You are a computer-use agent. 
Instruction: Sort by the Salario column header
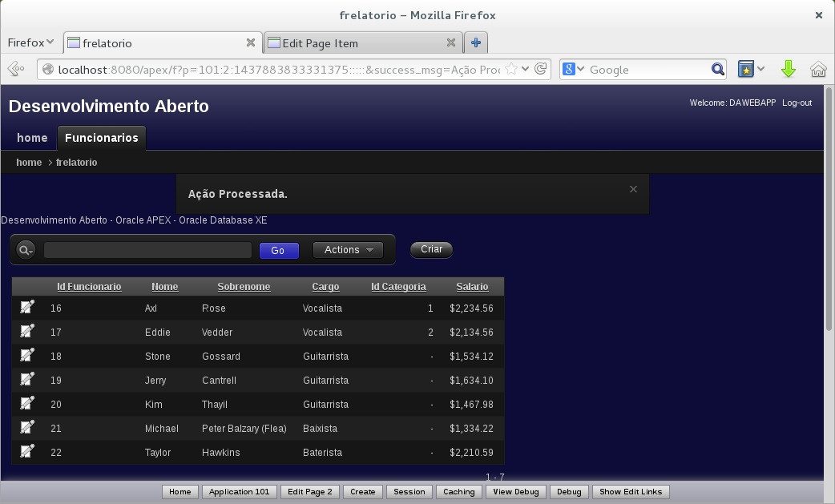472,287
